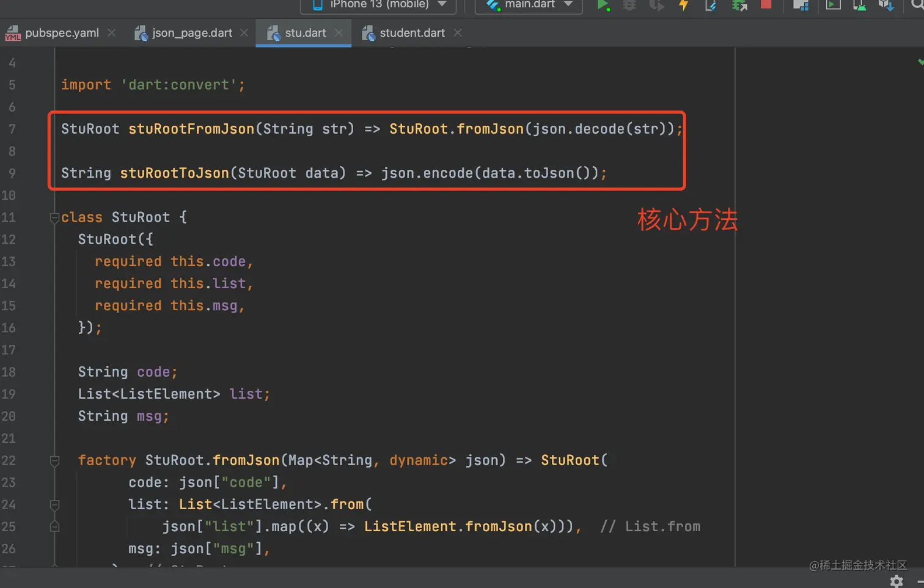Click json.encode call on line 9

pos(427,173)
